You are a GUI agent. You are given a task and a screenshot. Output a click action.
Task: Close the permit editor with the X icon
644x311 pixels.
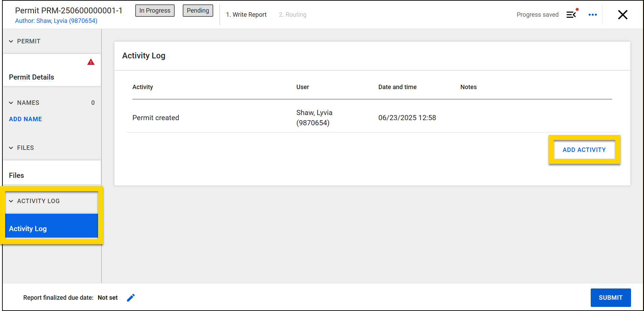coord(623,14)
